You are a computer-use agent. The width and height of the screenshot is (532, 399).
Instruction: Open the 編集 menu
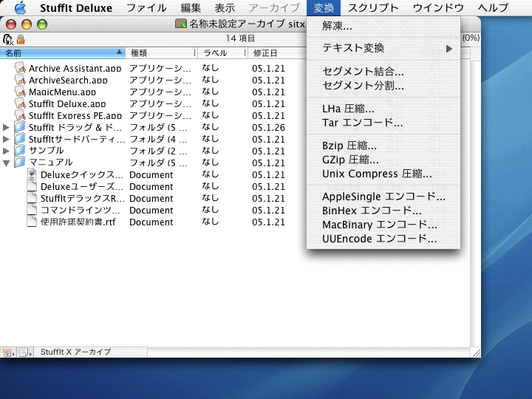(191, 8)
